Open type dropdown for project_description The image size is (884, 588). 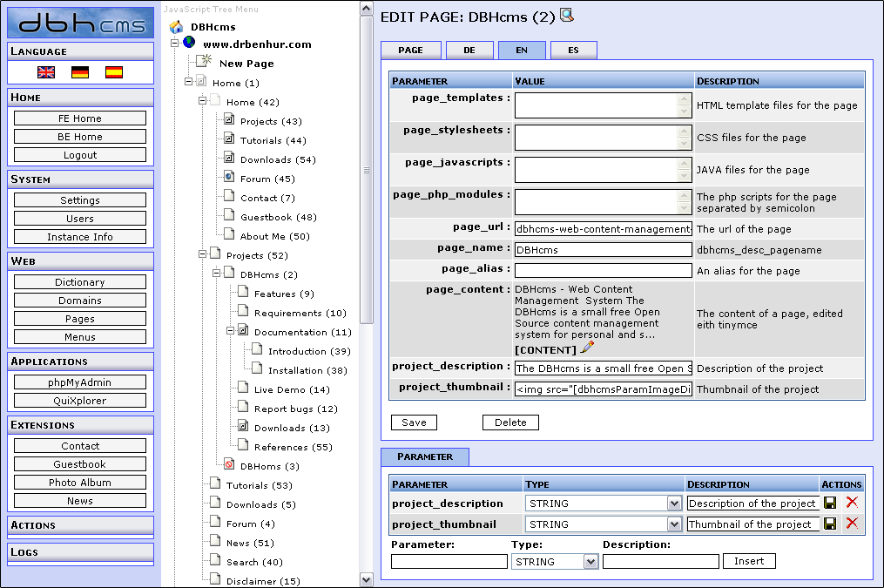click(674, 504)
